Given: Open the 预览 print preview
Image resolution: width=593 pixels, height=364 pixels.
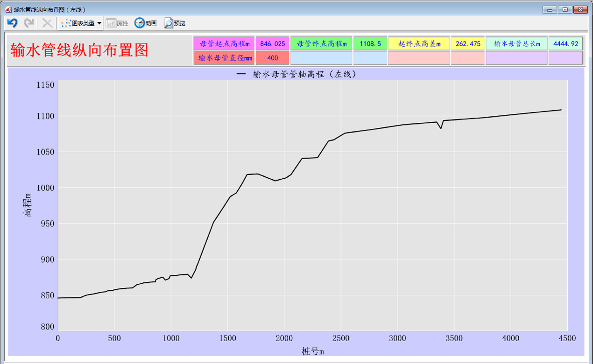Looking at the screenshot, I should tap(175, 23).
